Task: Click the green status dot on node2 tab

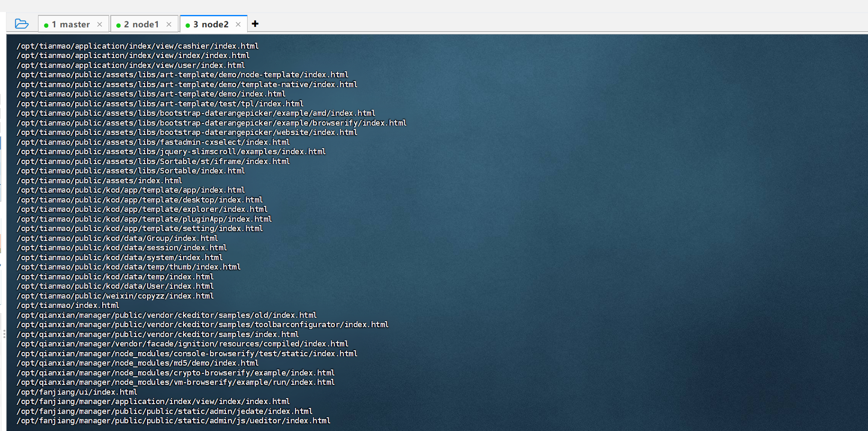Action: tap(188, 25)
